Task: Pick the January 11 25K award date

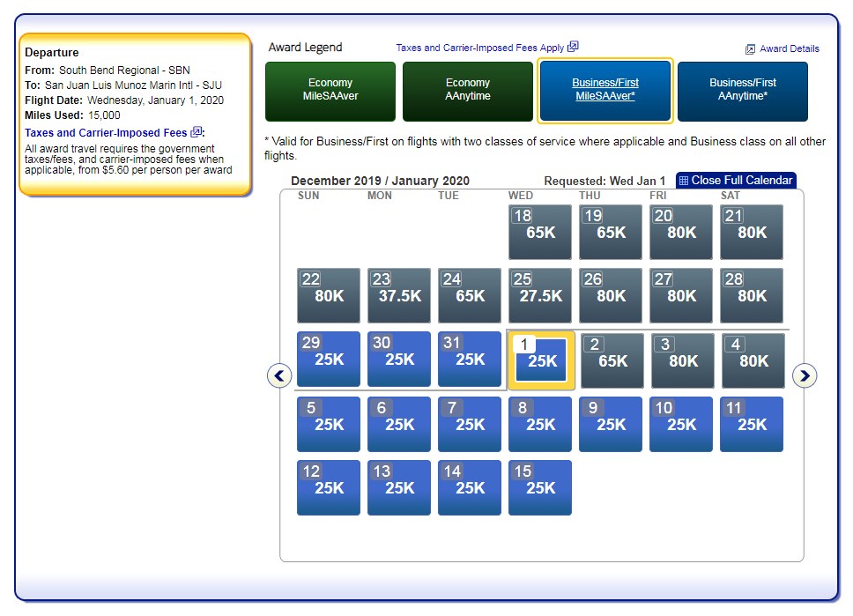Action: coord(752,424)
